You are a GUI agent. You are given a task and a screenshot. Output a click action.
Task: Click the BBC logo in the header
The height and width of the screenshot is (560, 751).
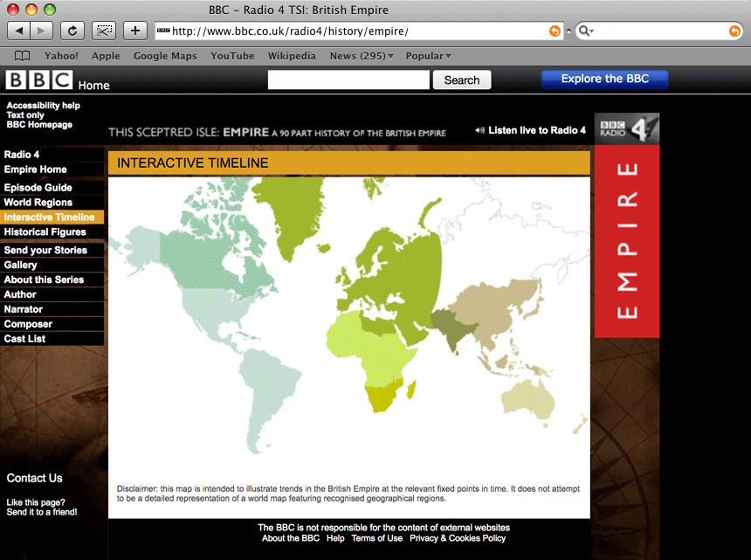point(39,80)
